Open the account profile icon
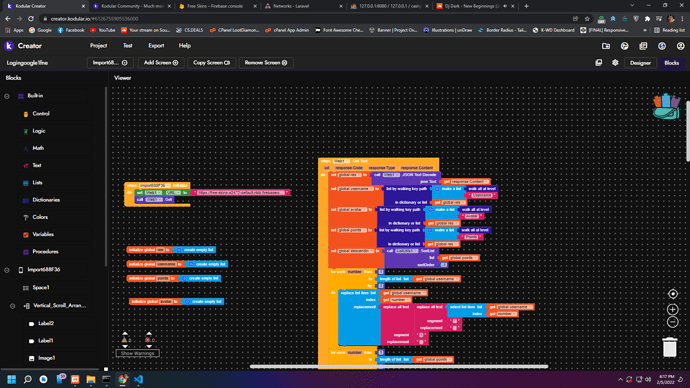 click(x=680, y=46)
